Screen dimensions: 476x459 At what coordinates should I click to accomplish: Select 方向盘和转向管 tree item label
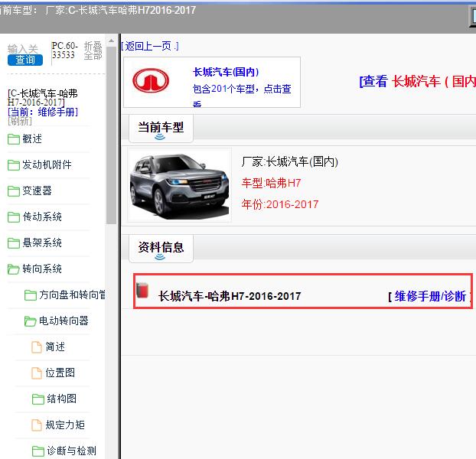[72, 295]
